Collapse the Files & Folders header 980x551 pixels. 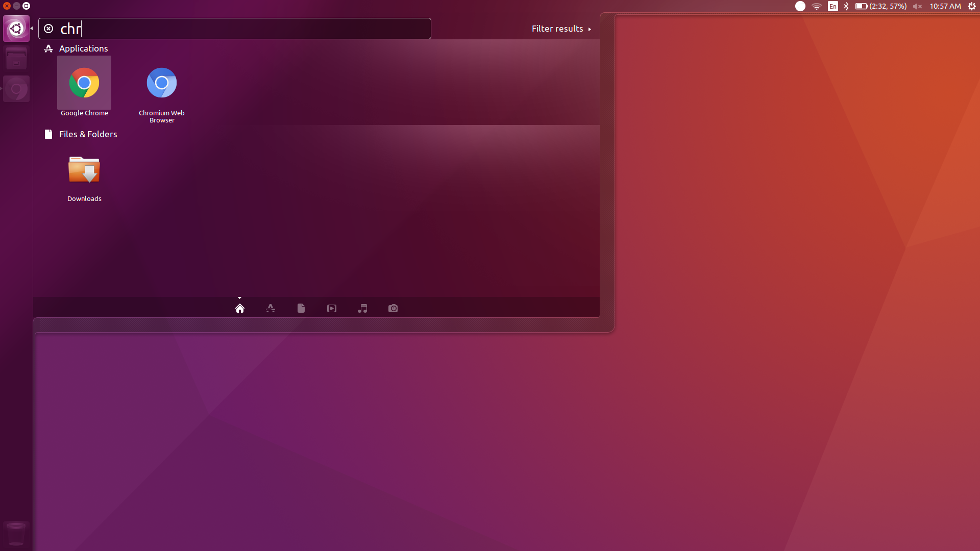[x=88, y=134]
